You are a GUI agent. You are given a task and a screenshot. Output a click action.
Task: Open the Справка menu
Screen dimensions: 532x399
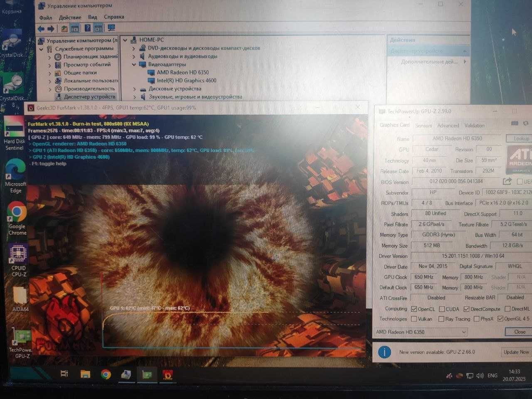tap(114, 17)
